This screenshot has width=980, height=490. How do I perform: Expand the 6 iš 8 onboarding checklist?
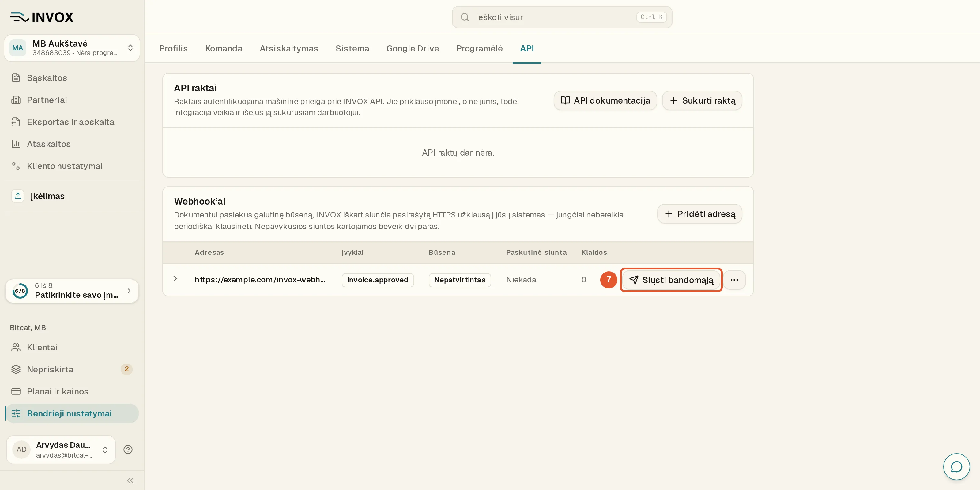(72, 291)
